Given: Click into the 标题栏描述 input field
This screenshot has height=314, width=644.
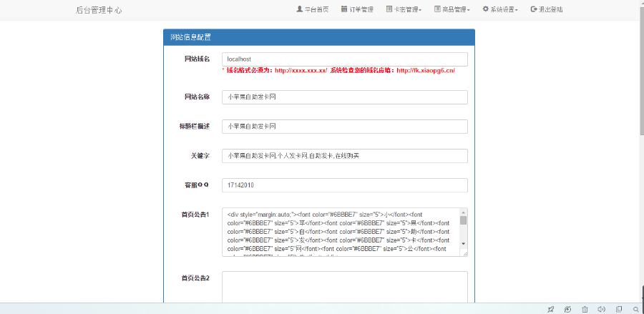Looking at the screenshot, I should [x=345, y=127].
